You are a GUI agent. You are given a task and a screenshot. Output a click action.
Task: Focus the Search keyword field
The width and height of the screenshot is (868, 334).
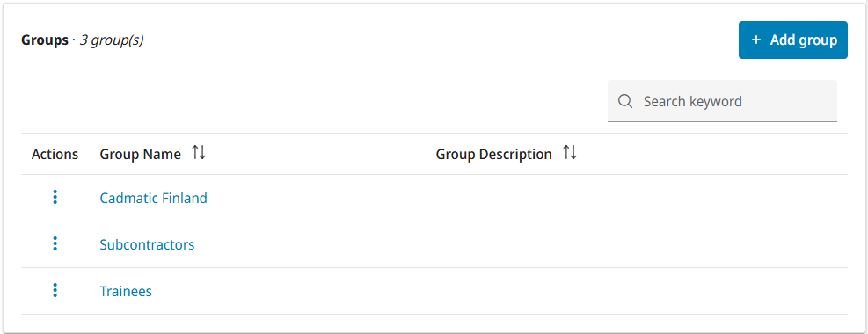722,101
